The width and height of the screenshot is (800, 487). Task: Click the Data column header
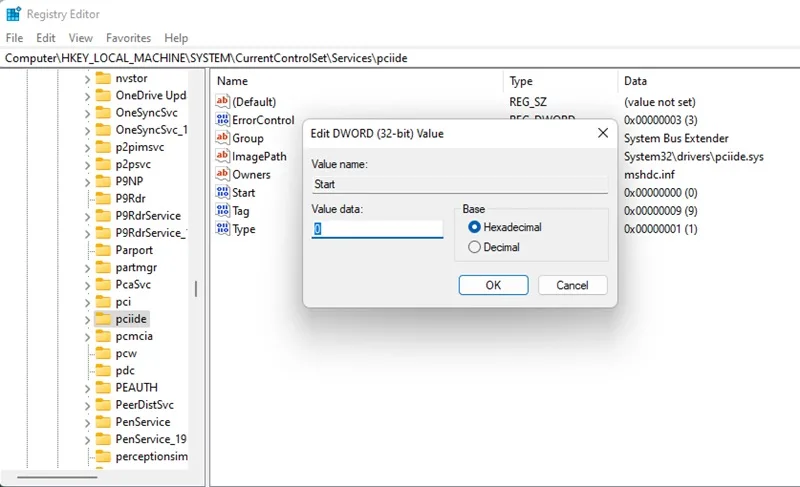[x=709, y=81]
